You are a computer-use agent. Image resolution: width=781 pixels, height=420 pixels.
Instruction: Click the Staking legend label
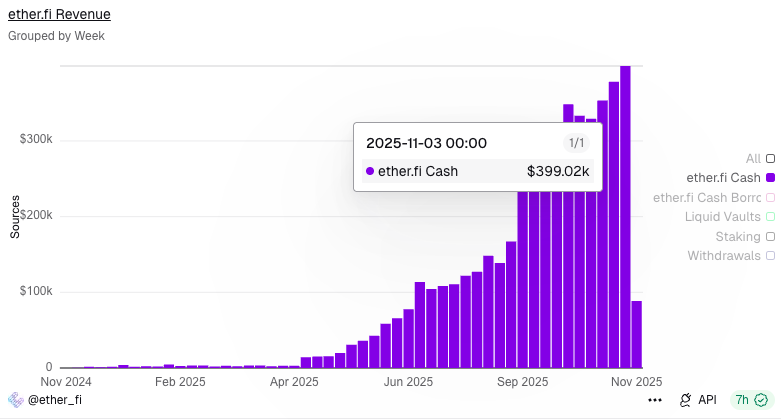pyautogui.click(x=737, y=236)
